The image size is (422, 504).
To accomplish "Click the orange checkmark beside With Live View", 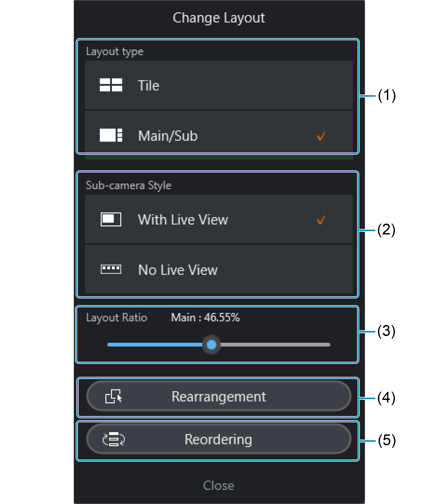I will (x=321, y=220).
